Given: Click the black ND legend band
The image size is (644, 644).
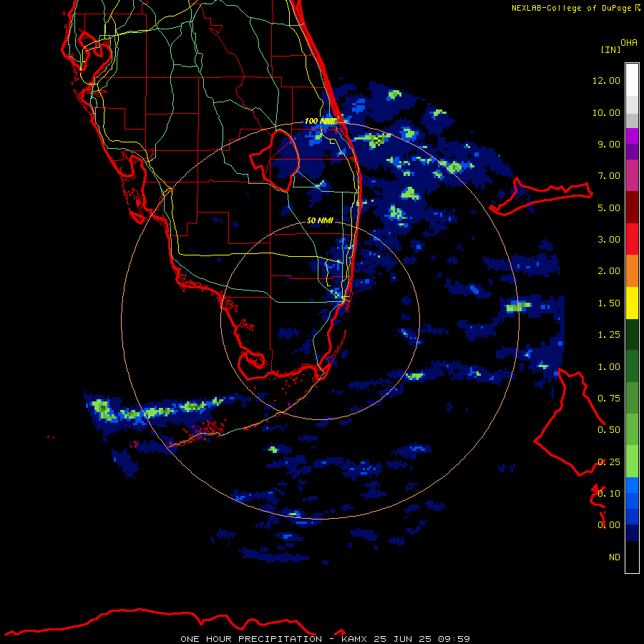Looking at the screenshot, I should 632,557.
